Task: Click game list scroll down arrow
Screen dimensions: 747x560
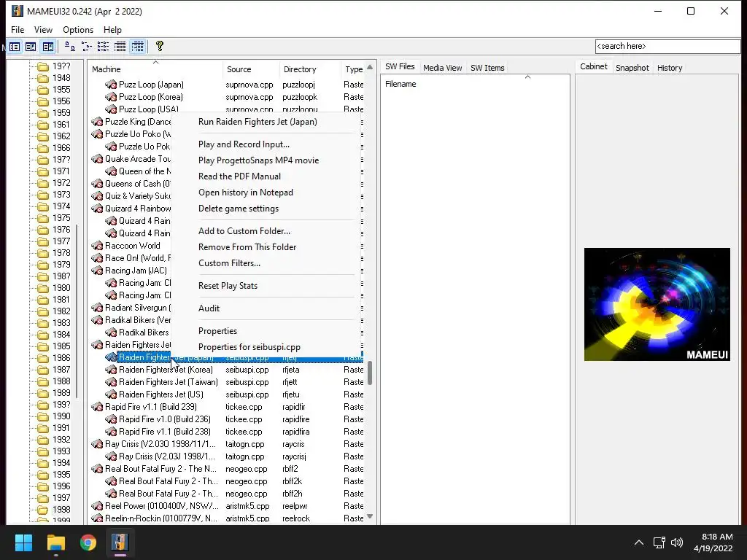Action: [370, 517]
